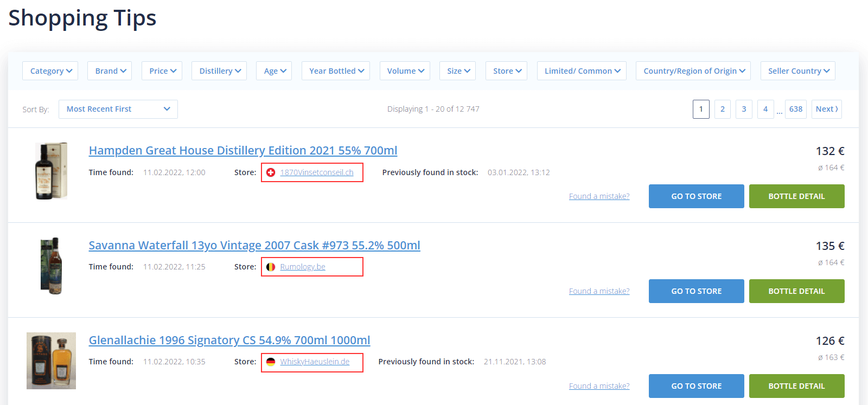Open the Most Recent First sort dropdown

click(118, 109)
